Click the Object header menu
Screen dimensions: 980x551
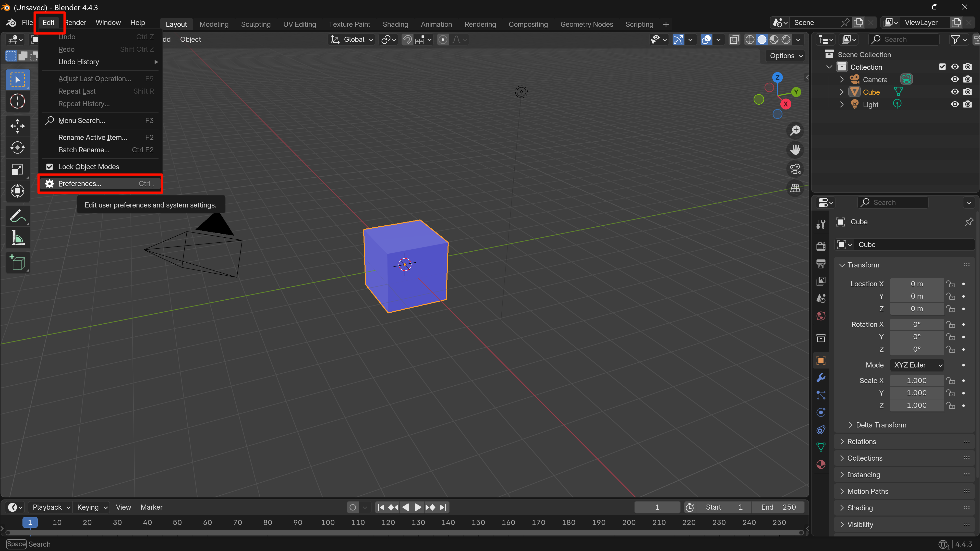[191, 40]
